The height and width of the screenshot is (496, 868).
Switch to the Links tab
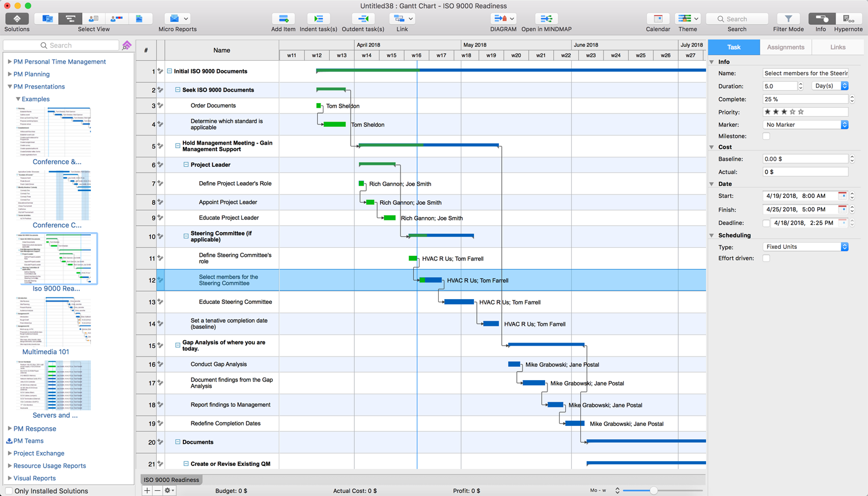pyautogui.click(x=837, y=47)
